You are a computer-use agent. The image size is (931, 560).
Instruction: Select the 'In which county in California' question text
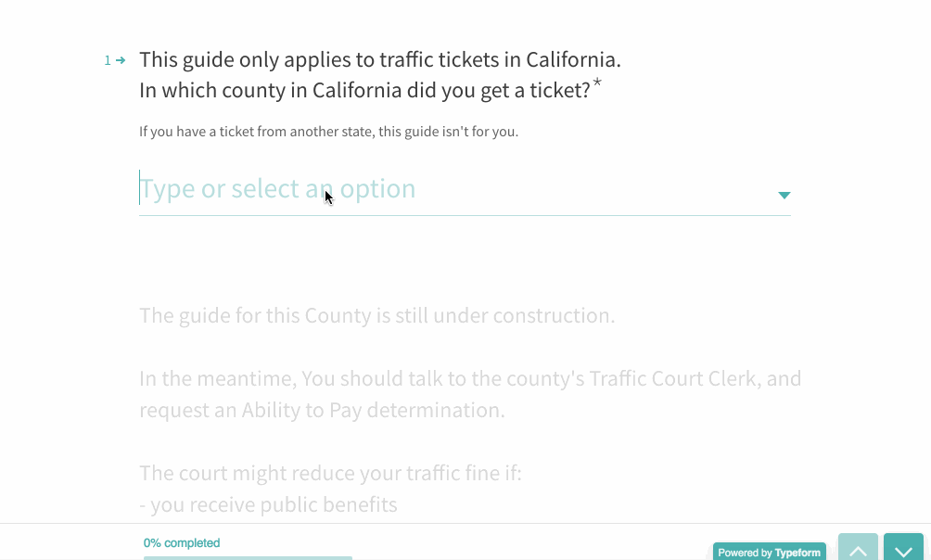click(364, 91)
